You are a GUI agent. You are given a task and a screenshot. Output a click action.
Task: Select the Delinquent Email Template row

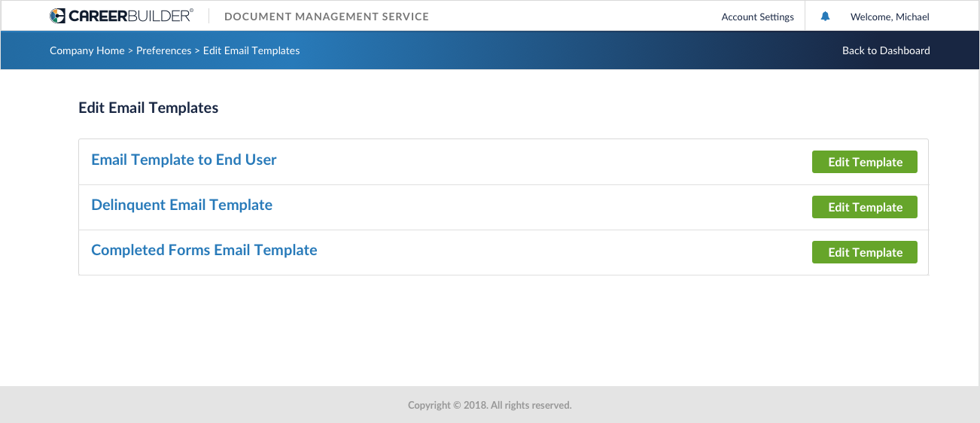tap(504, 207)
